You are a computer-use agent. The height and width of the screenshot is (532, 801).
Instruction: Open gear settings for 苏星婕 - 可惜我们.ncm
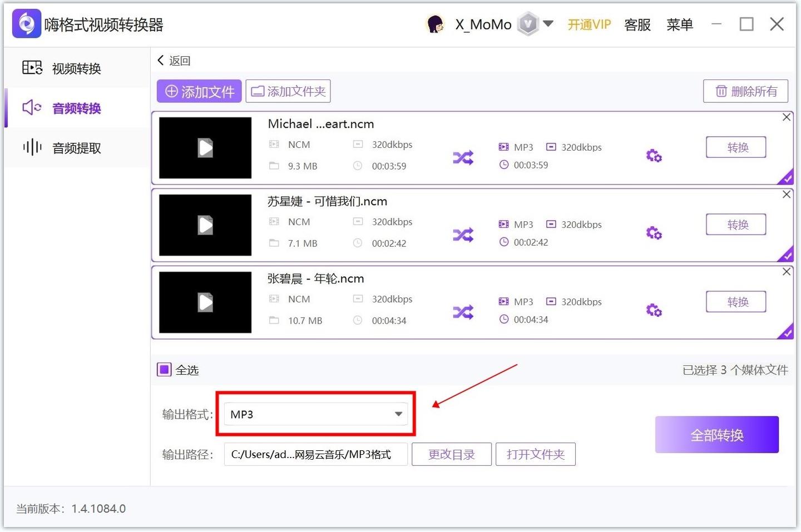(x=654, y=233)
